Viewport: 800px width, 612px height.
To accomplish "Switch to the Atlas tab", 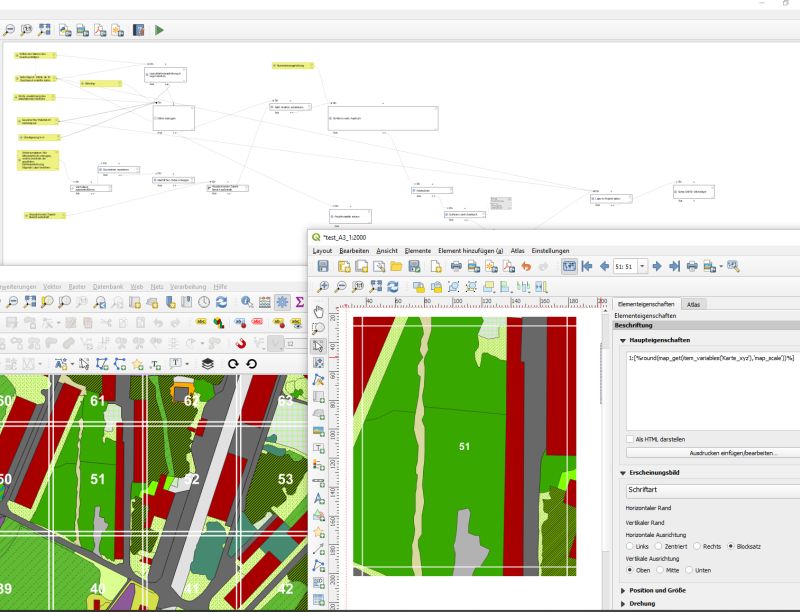I will (x=691, y=305).
